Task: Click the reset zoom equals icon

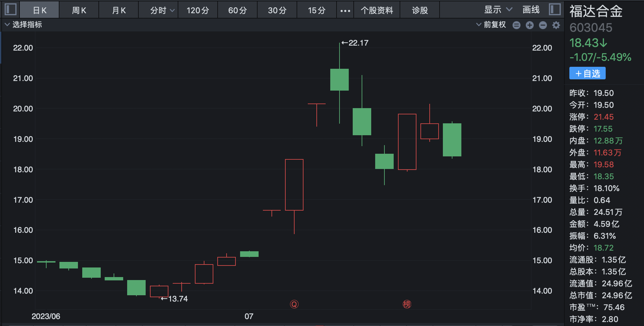Action: [517, 25]
